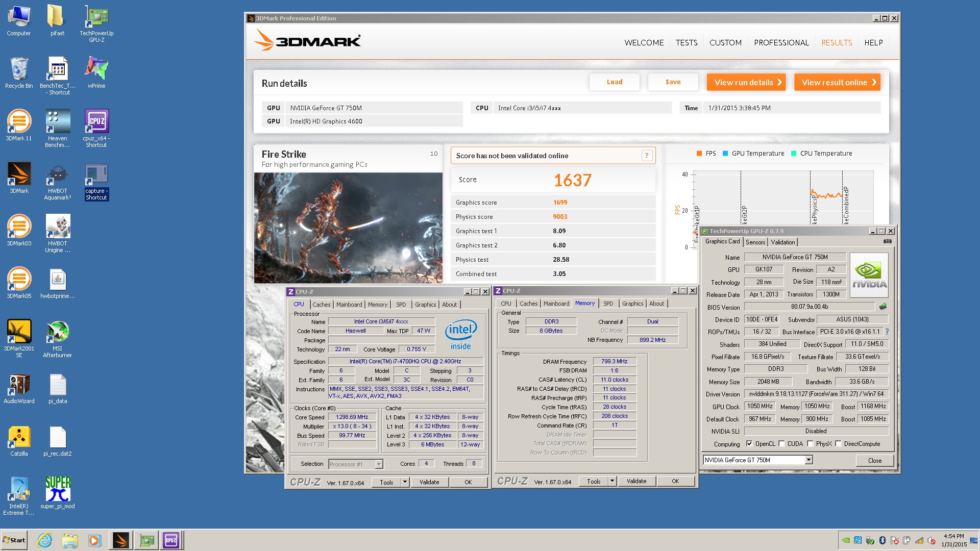Expand the GPU selection dropdown in GPU-Z

coord(808,460)
